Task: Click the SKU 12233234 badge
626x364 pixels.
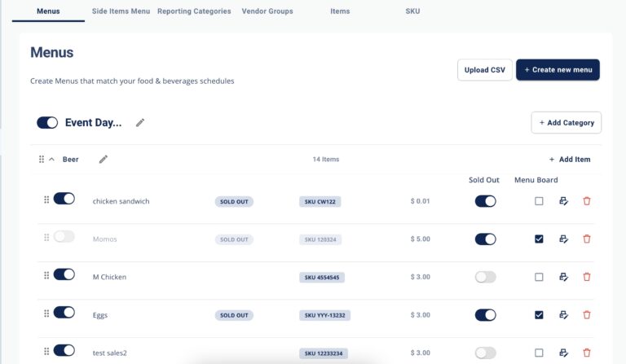Action: click(x=324, y=353)
